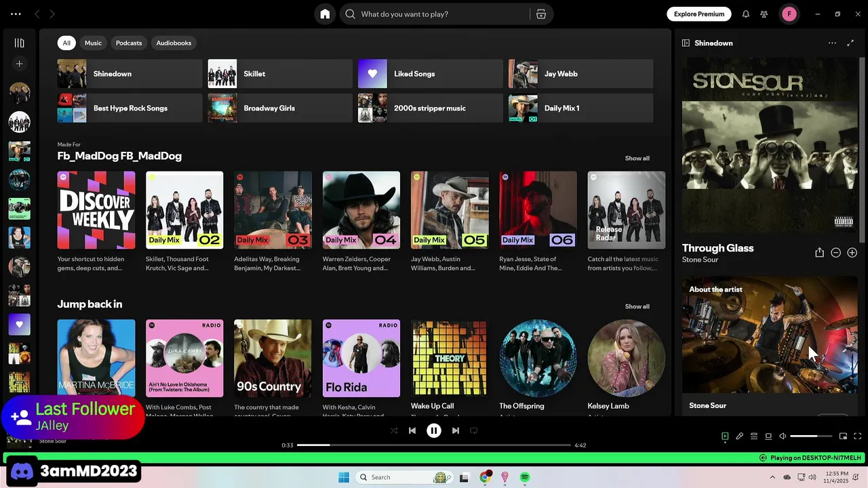Open Best Hype Rock Songs tile
Screen dimensions: 868x488
click(x=130, y=108)
